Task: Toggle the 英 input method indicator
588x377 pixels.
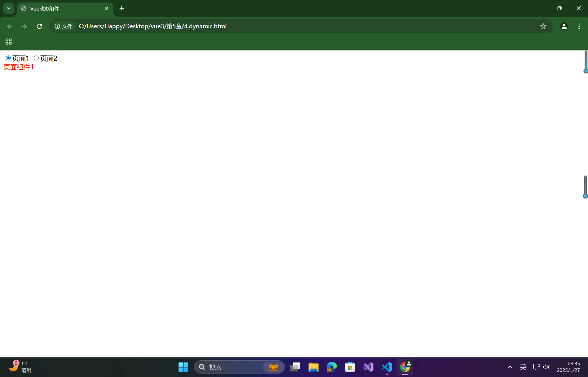Action: 523,367
